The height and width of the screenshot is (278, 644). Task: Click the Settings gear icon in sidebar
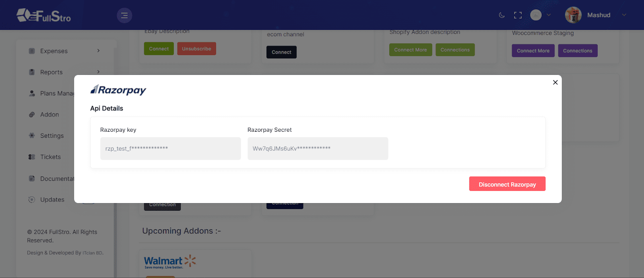tap(32, 135)
